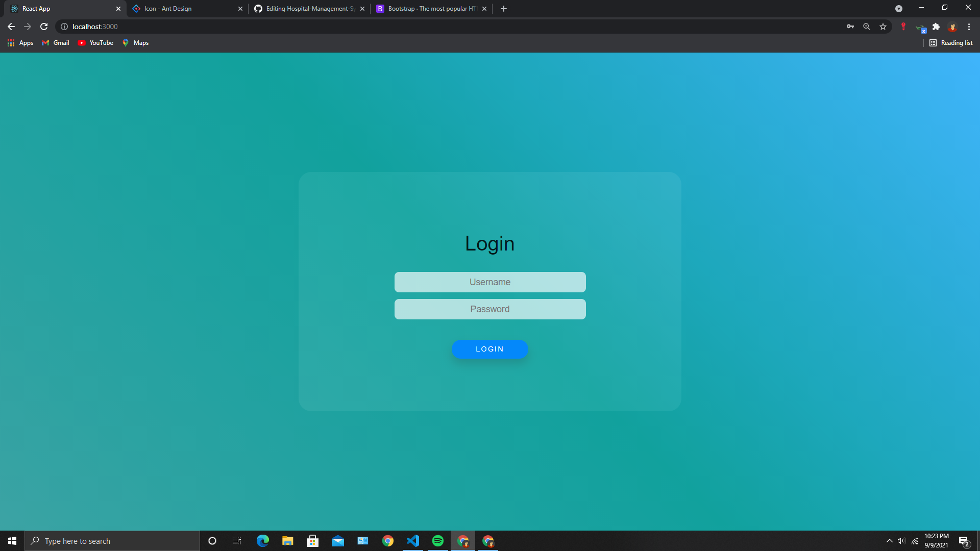This screenshot has height=551, width=980.
Task: Click inside the Username field
Action: [489, 282]
